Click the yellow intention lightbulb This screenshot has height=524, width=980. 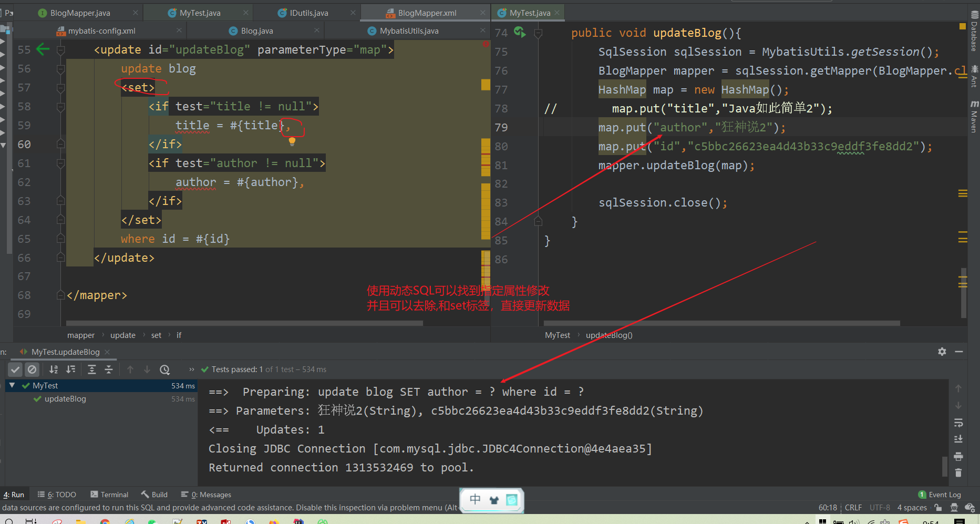coord(292,141)
